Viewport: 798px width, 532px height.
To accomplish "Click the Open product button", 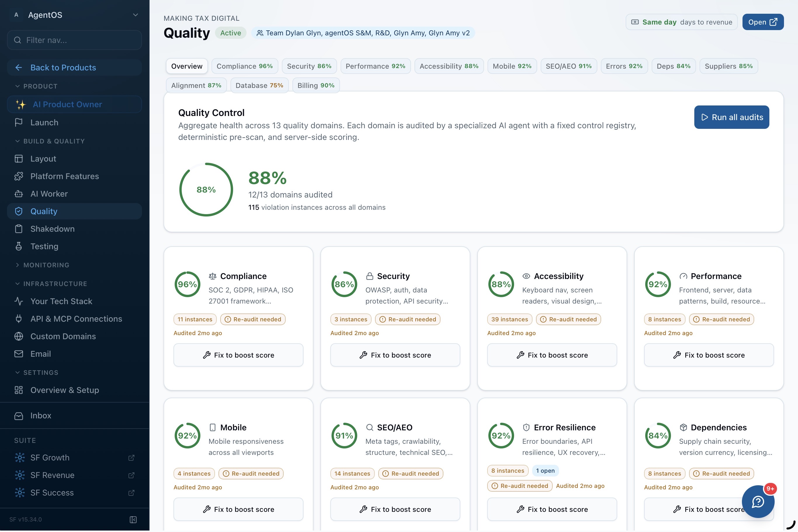I will coord(763,22).
